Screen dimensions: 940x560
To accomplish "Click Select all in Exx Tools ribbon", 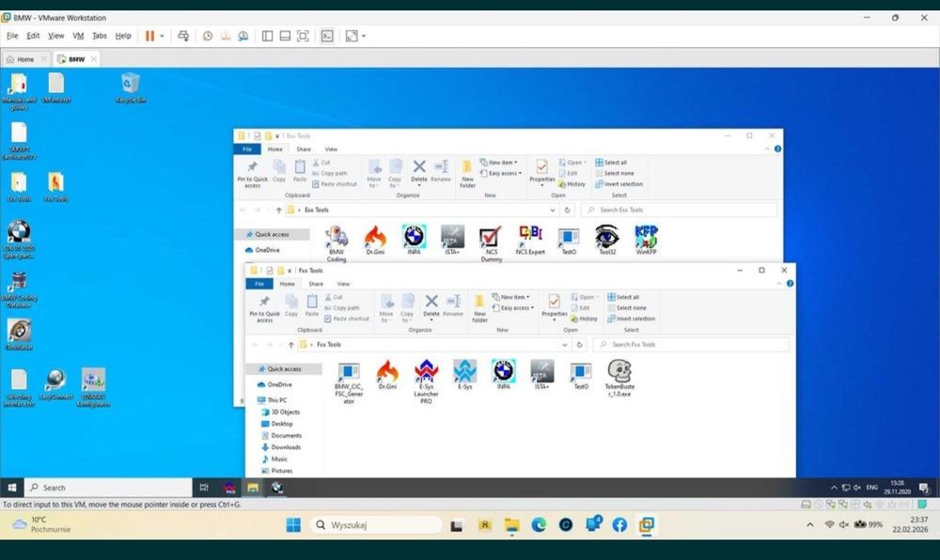I will coord(611,163).
